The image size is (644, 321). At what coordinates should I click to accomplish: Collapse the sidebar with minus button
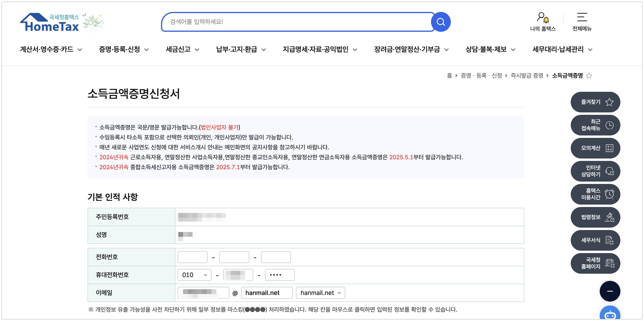(610, 291)
